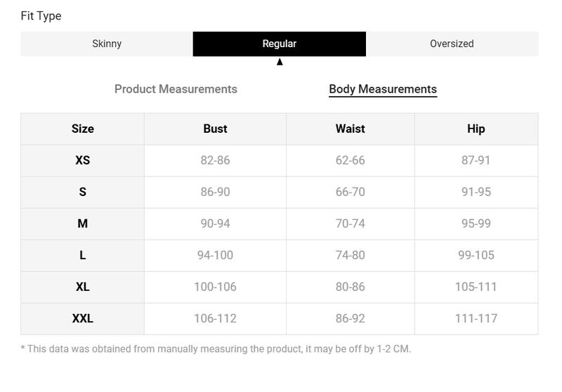Click the 70-74 waist cell

[350, 223]
